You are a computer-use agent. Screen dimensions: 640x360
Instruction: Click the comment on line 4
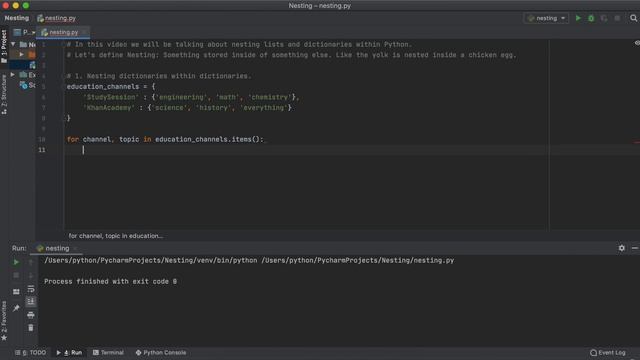click(159, 76)
